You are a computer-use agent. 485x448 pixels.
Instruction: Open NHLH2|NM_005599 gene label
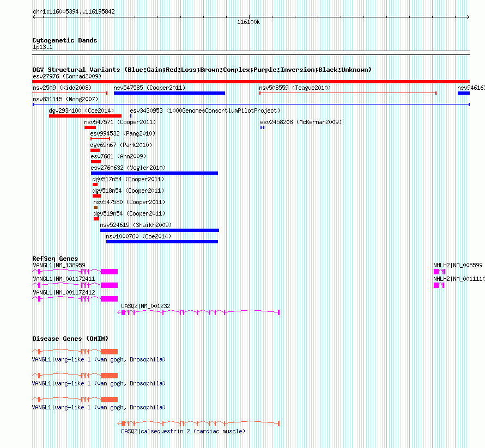pos(458,265)
